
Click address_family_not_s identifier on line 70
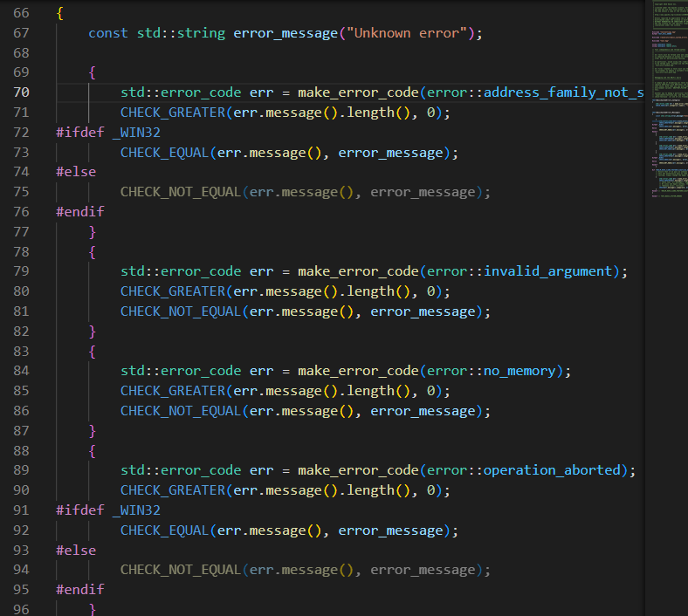(x=563, y=92)
